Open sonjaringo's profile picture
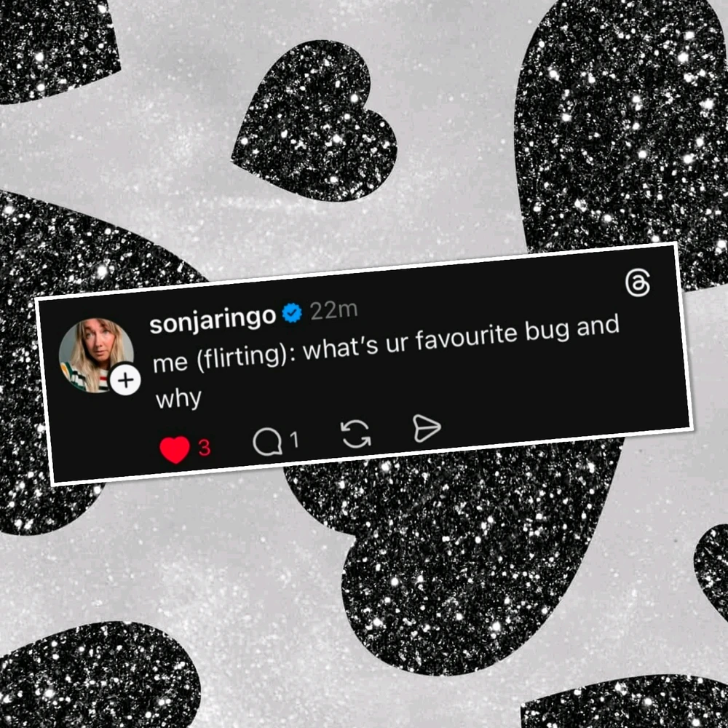Viewport: 728px width, 728px height. (x=96, y=356)
